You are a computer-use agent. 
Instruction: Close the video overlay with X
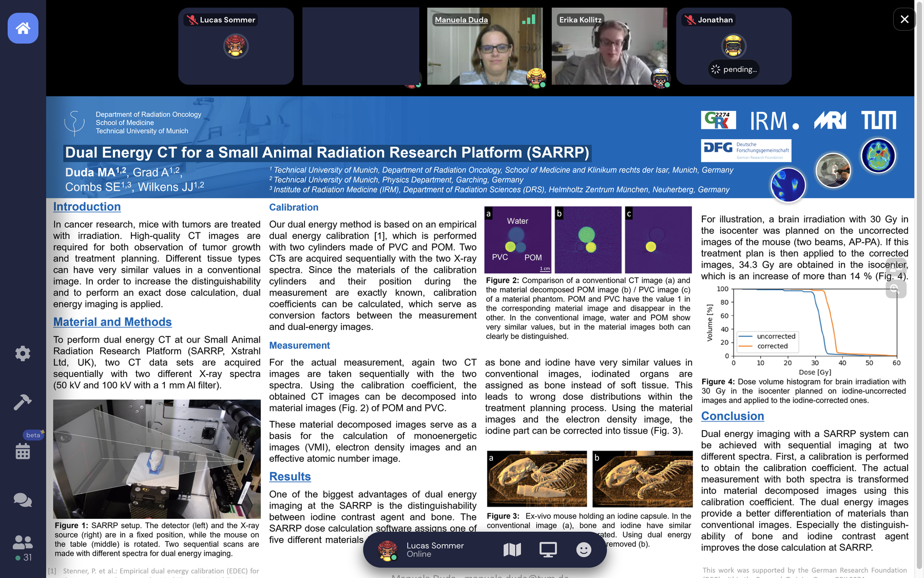pos(904,20)
